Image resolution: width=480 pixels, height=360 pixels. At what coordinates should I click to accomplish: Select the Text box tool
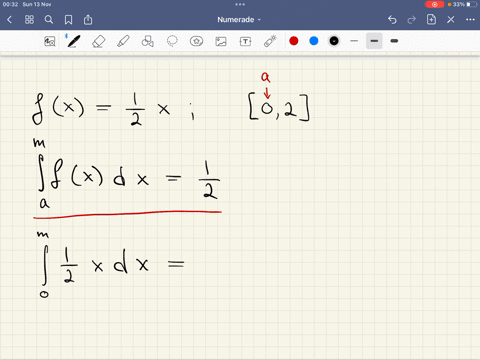click(245, 41)
